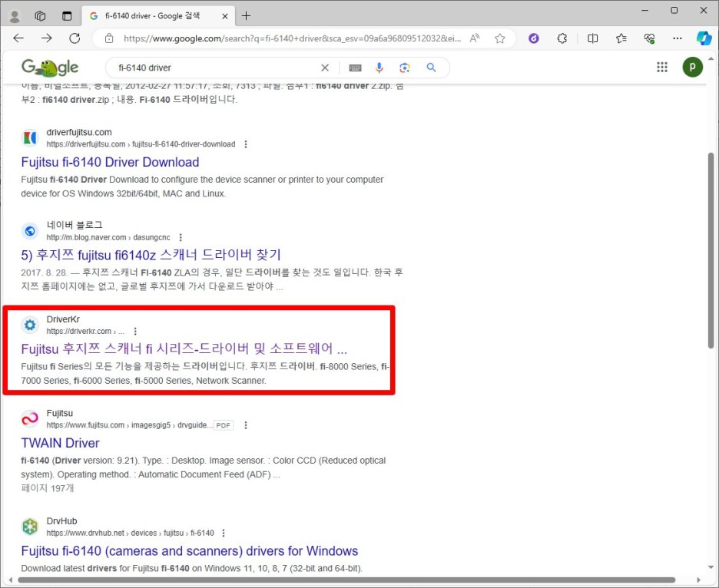
Task: Open the Favorites list
Action: (x=621, y=38)
